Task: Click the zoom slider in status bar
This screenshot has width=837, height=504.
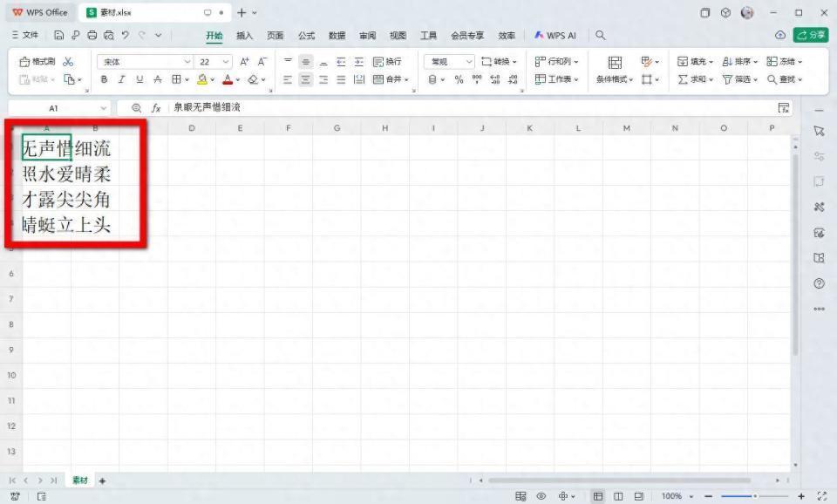Action: [755, 496]
